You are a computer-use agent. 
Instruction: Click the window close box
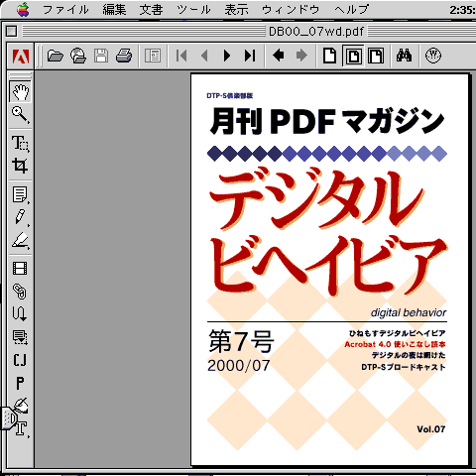tap(12, 32)
